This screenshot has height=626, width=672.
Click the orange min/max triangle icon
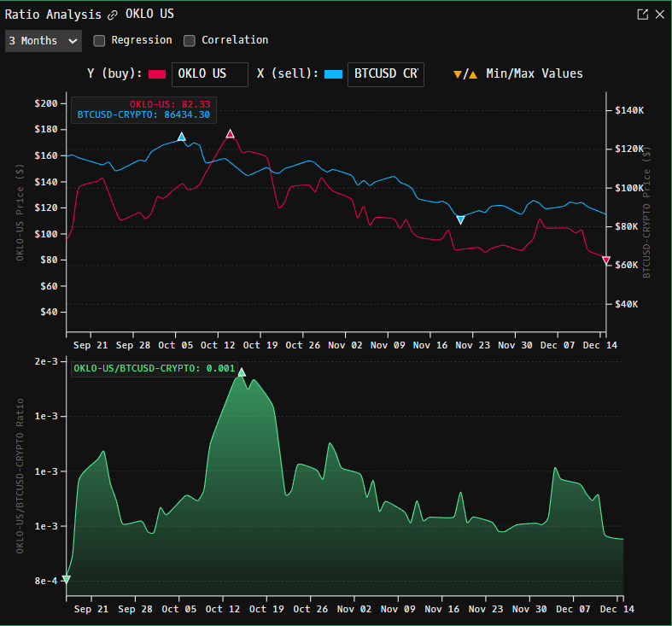pos(465,74)
